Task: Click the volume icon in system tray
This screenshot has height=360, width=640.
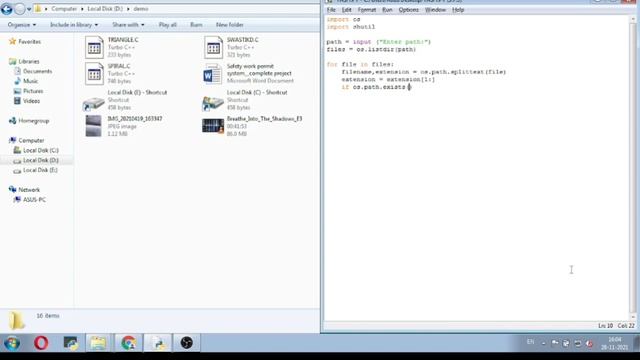Action: click(x=589, y=344)
